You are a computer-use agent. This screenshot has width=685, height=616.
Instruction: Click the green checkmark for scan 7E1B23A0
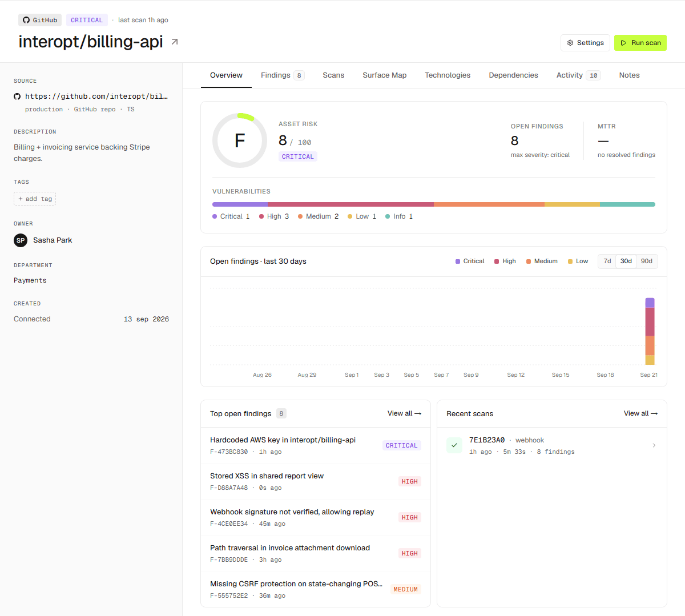(x=454, y=445)
